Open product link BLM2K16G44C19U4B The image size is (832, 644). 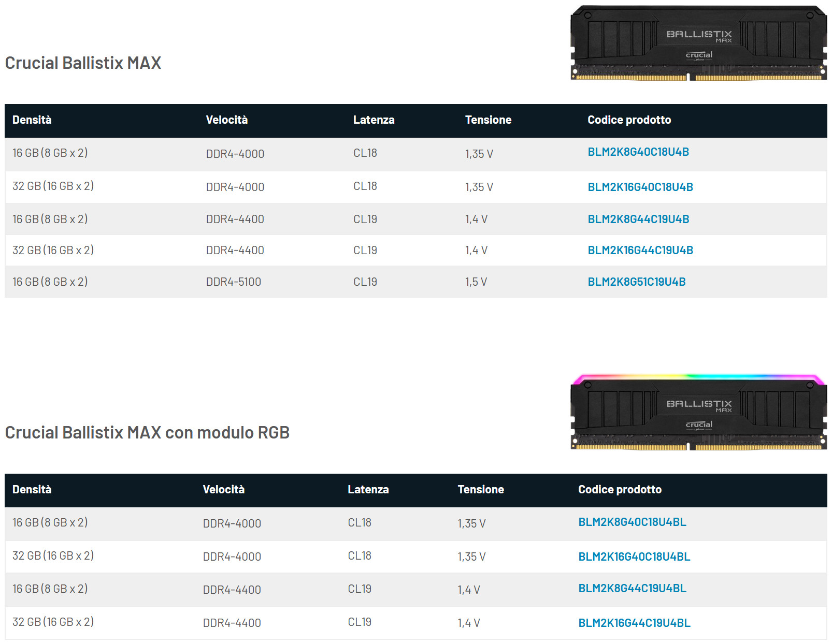click(x=640, y=251)
